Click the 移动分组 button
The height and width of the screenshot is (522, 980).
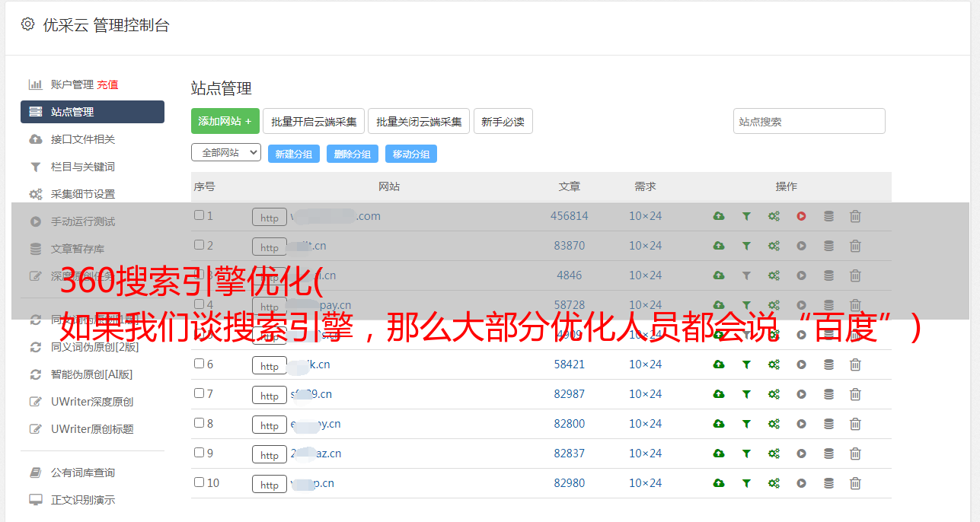(411, 154)
